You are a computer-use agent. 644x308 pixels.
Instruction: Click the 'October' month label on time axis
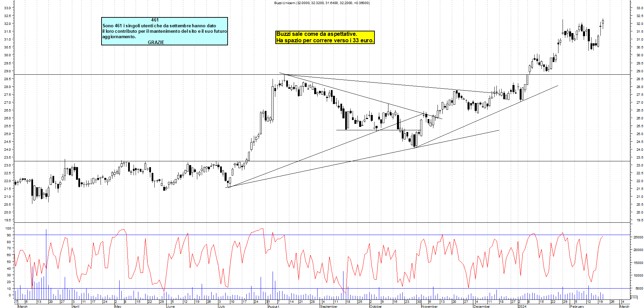[x=376, y=306]
